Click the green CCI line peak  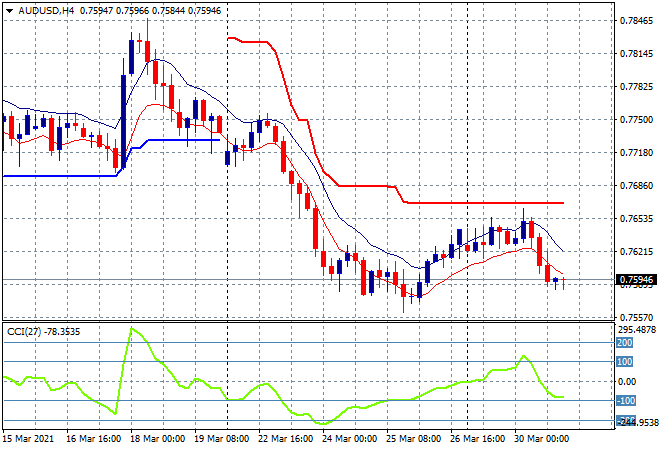coord(130,328)
